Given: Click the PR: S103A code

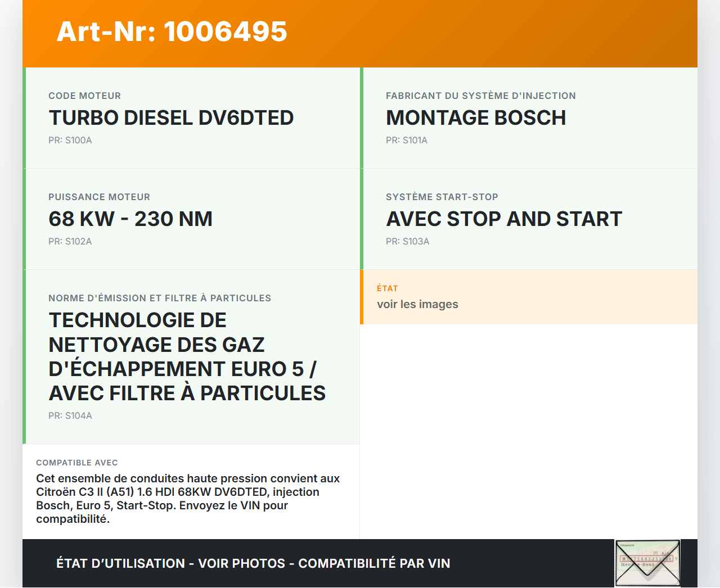Looking at the screenshot, I should point(407,242).
